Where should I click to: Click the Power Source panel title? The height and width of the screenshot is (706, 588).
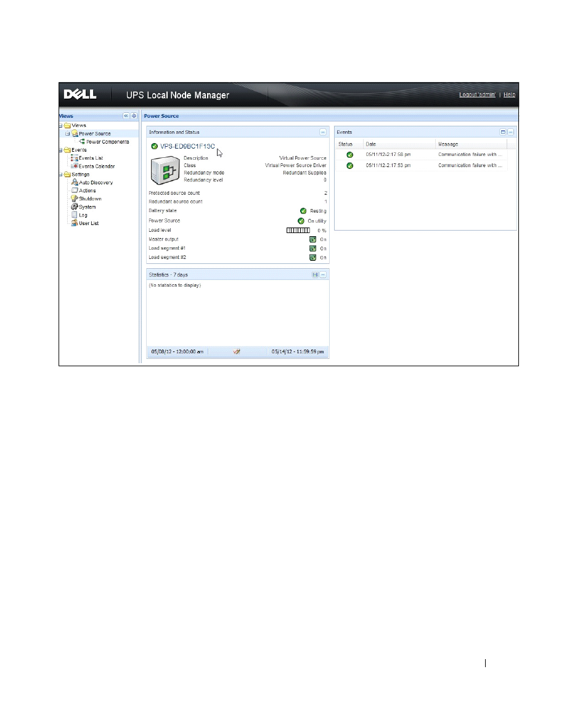(161, 116)
